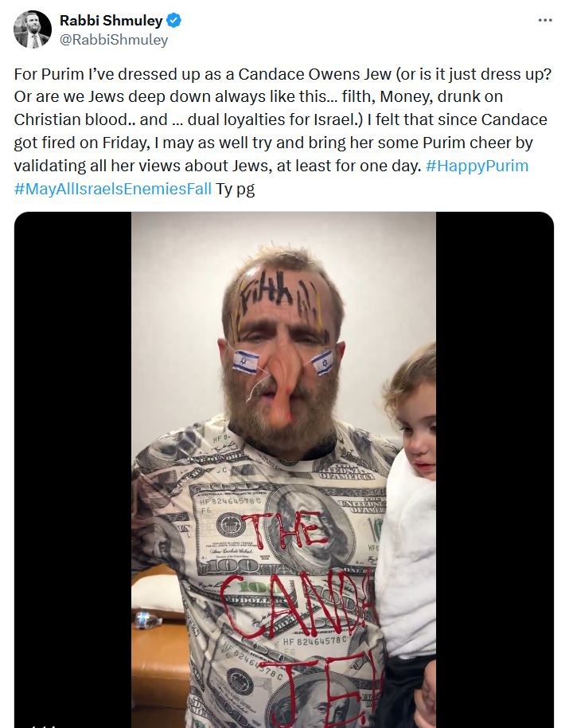Open Rabbi Shmuley's profile avatar photo

[33, 29]
